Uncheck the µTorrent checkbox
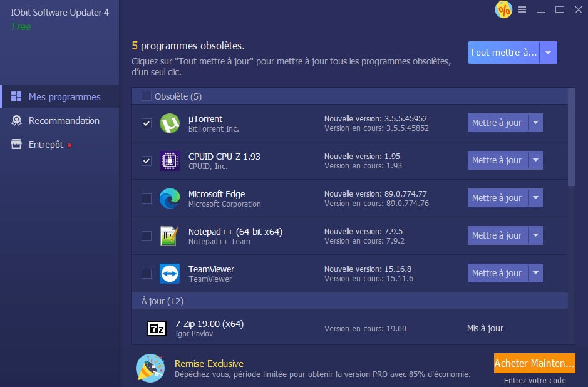 pyautogui.click(x=147, y=123)
